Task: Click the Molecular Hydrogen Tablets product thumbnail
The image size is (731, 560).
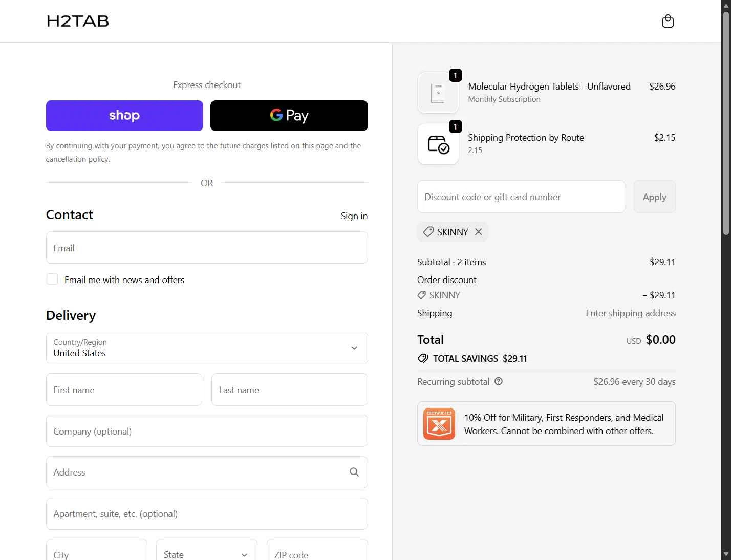Action: (x=438, y=93)
